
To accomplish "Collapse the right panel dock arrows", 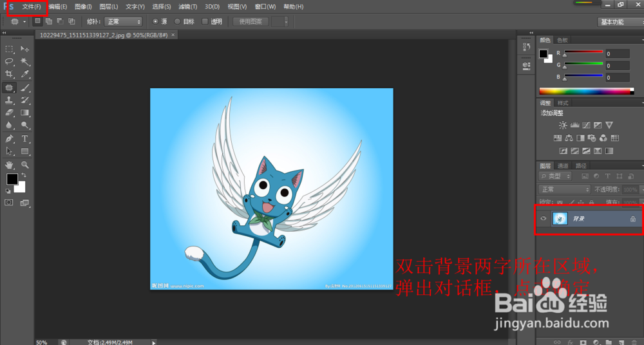I will (531, 32).
